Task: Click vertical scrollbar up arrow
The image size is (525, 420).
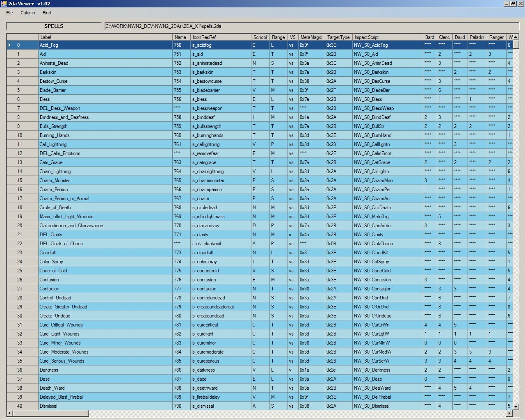Action: [516, 37]
